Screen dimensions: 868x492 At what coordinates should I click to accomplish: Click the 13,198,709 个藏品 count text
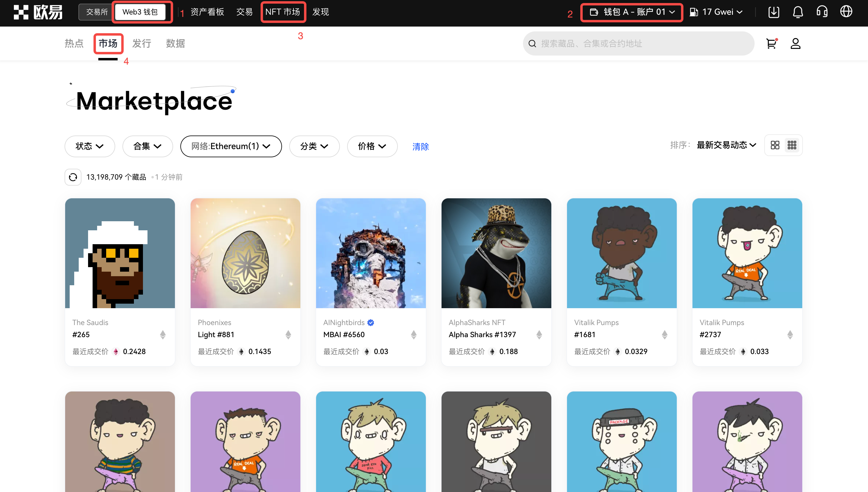[116, 177]
